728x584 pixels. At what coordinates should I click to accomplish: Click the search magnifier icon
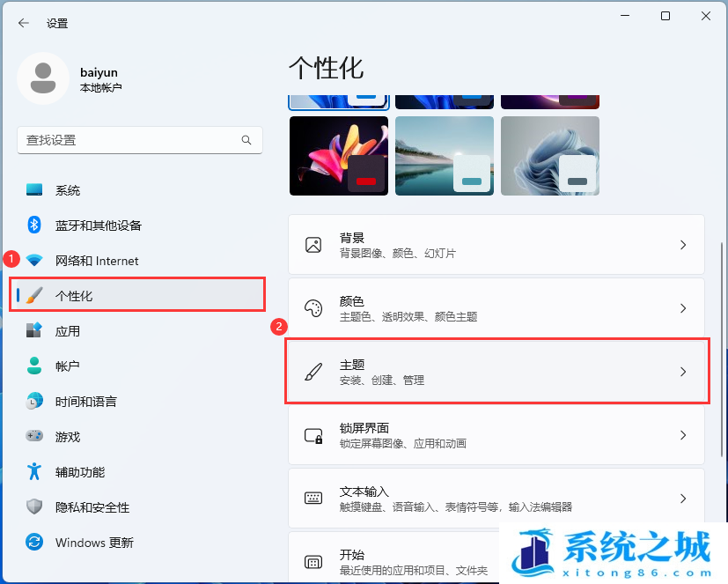(246, 140)
